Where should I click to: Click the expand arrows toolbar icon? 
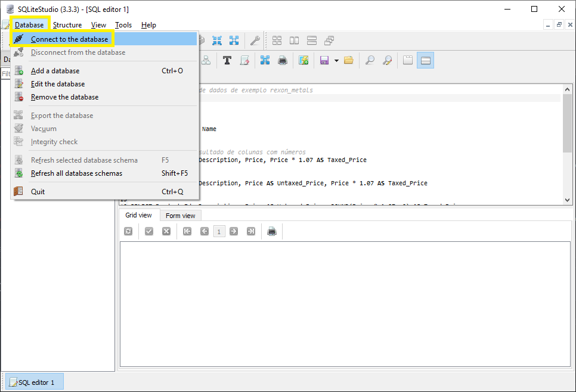coord(234,41)
